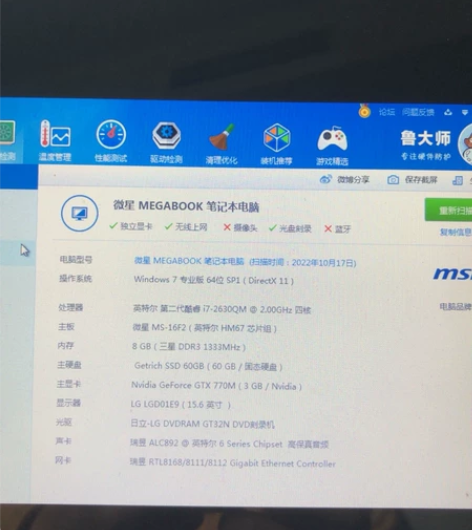This screenshot has width=472, height=530.
Task: Open the 论坛 forum link
Action: [387, 112]
